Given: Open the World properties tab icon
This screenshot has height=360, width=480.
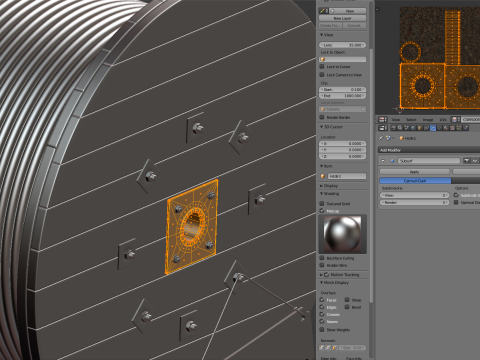Looking at the screenshot, I should 413,128.
